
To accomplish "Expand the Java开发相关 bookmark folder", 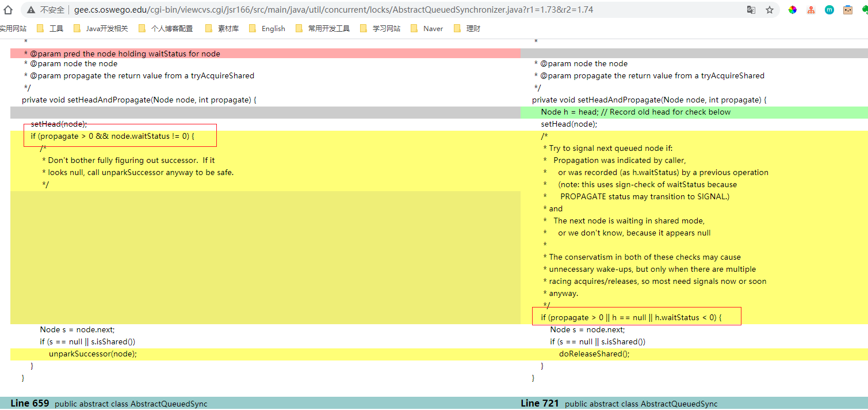I will [101, 28].
